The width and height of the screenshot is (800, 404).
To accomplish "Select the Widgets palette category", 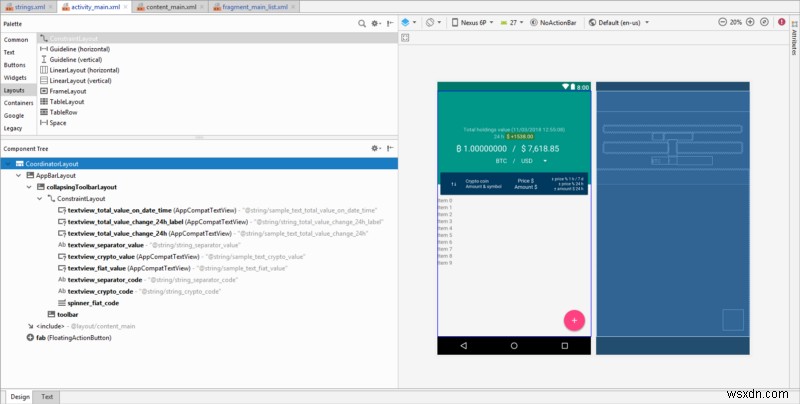I will pyautogui.click(x=15, y=78).
